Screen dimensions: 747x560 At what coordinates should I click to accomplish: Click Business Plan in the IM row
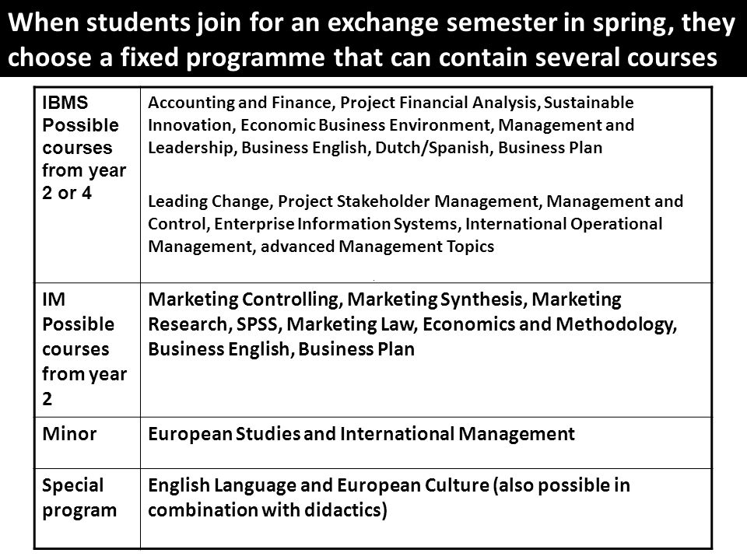point(356,349)
